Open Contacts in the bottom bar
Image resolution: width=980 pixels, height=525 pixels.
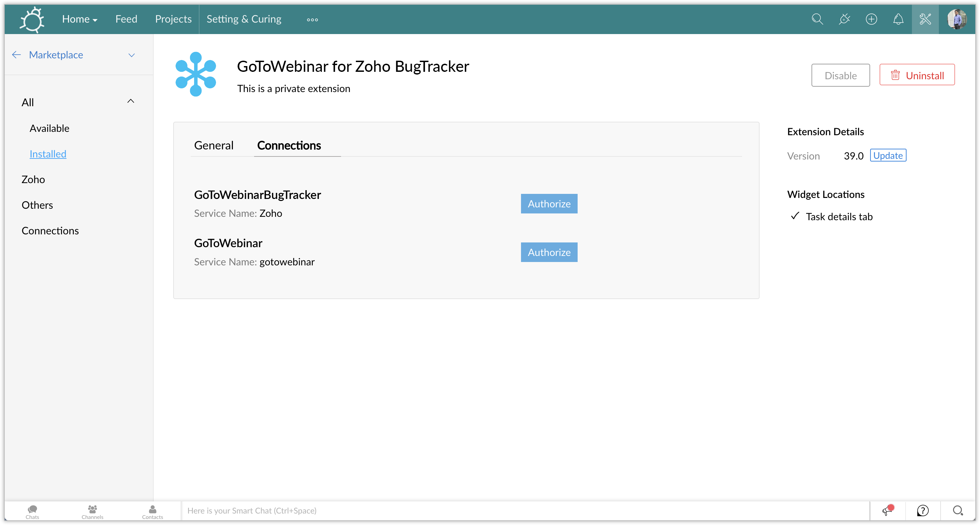(x=153, y=512)
